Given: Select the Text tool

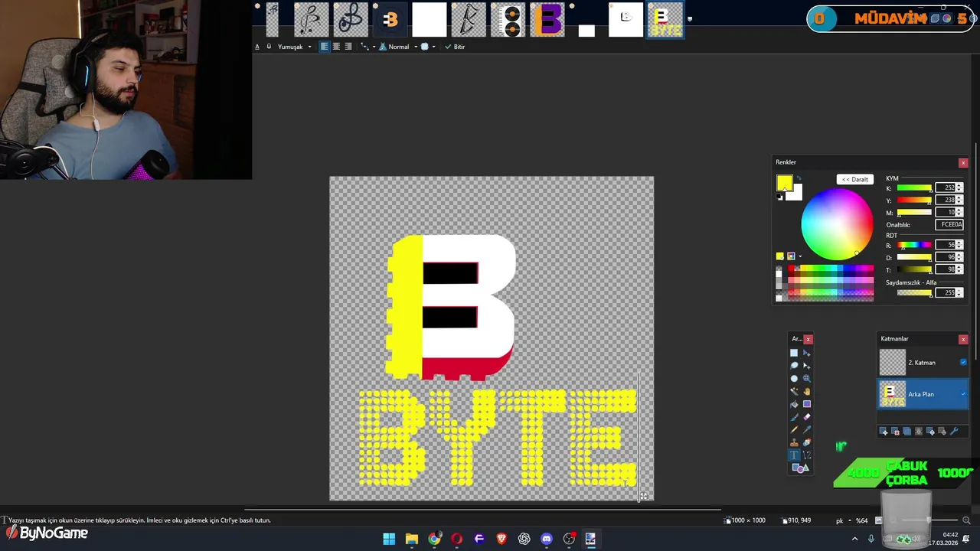Looking at the screenshot, I should [794, 455].
